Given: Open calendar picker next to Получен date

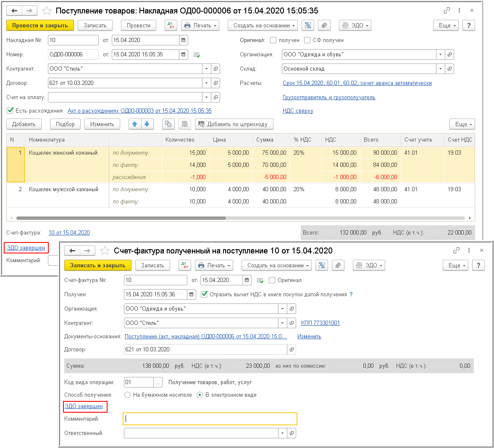Looking at the screenshot, I should [191, 295].
